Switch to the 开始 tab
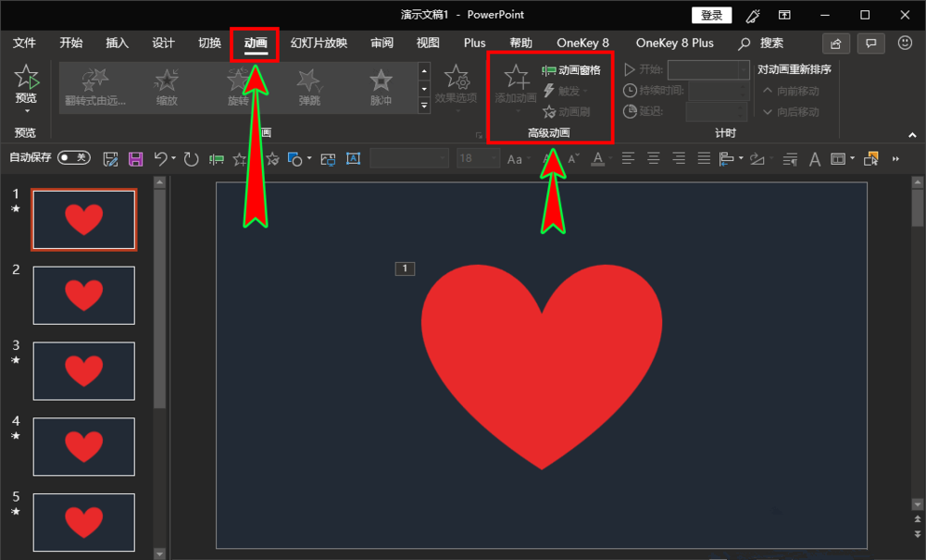The height and width of the screenshot is (560, 926). coord(71,44)
